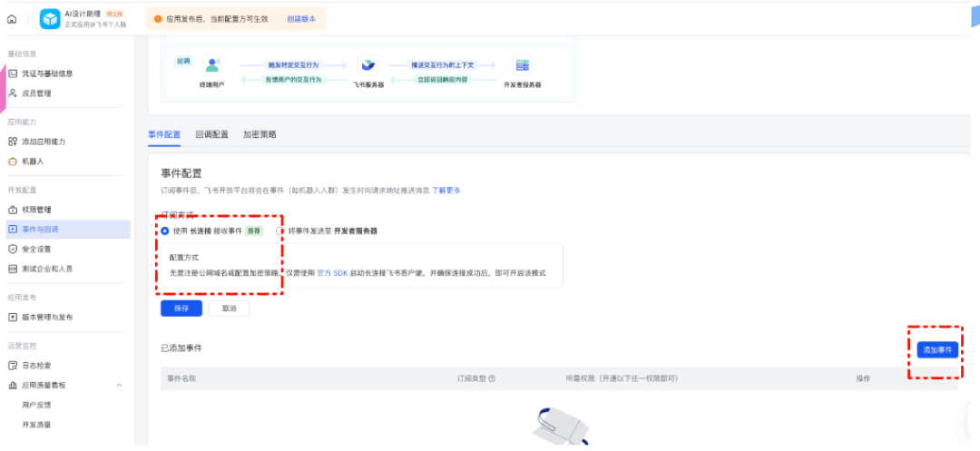Screen dimensions: 980x451
Task: Click the 取消 button
Action: click(x=229, y=309)
